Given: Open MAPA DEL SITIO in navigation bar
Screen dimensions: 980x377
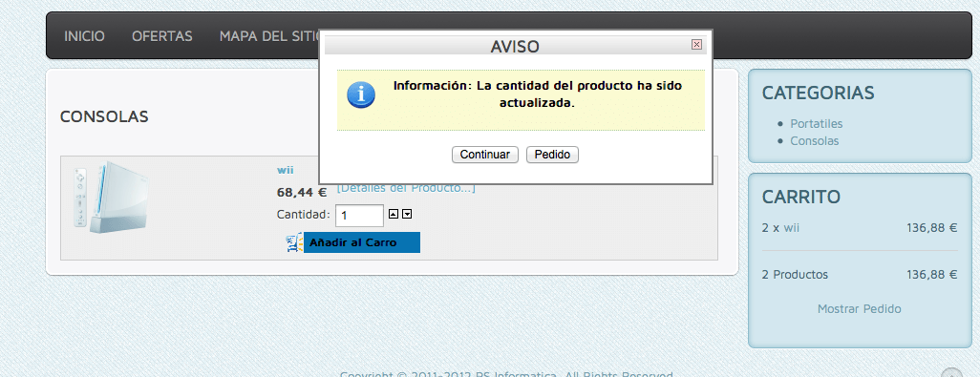Looking at the screenshot, I should tap(269, 36).
